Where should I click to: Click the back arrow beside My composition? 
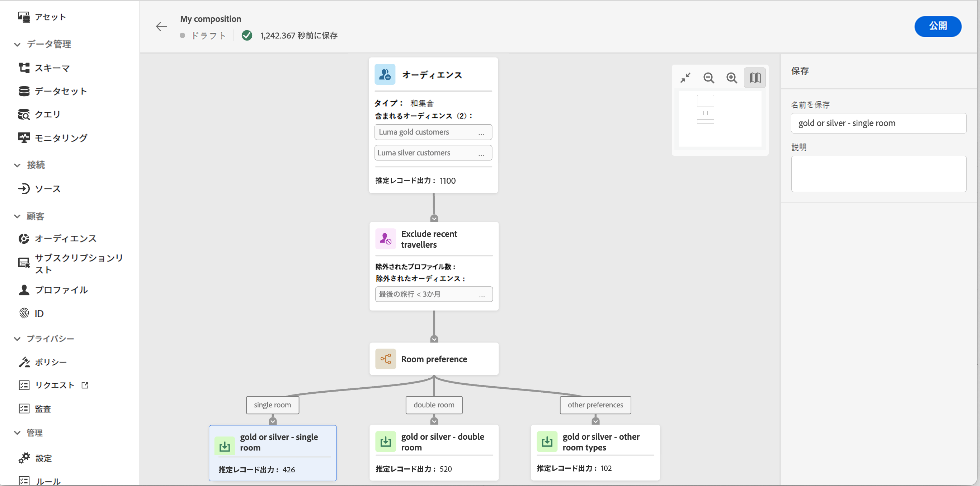point(161,26)
